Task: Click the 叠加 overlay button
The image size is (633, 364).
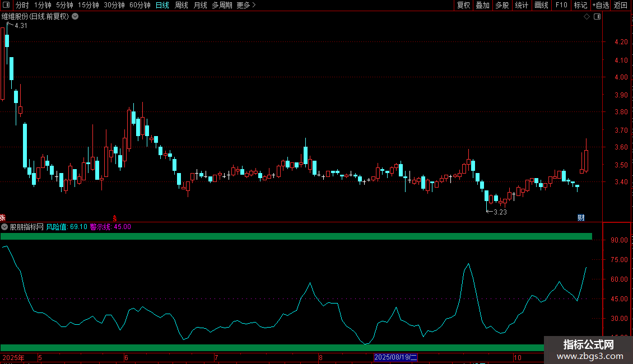Action: 482,5
